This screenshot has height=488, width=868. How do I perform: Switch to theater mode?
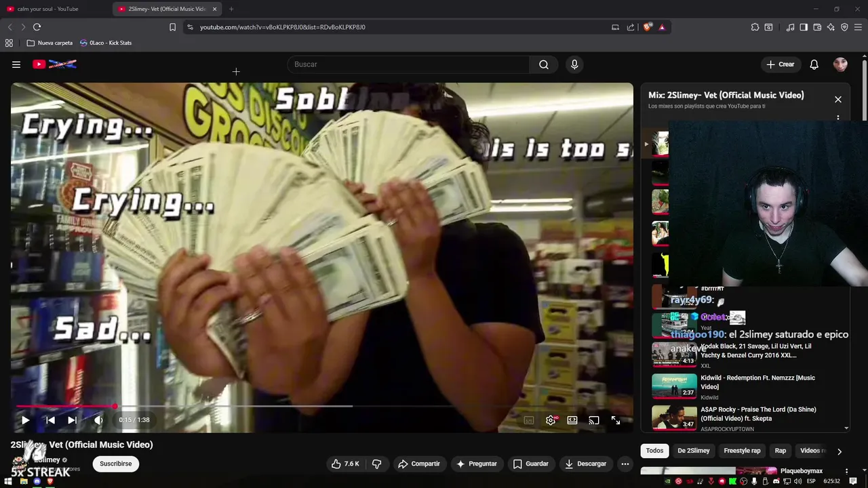tap(572, 420)
